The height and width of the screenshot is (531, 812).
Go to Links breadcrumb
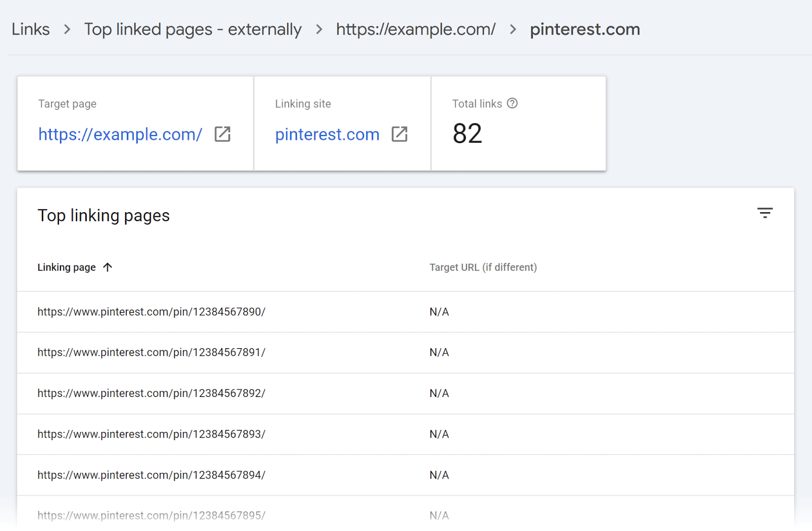pyautogui.click(x=30, y=29)
